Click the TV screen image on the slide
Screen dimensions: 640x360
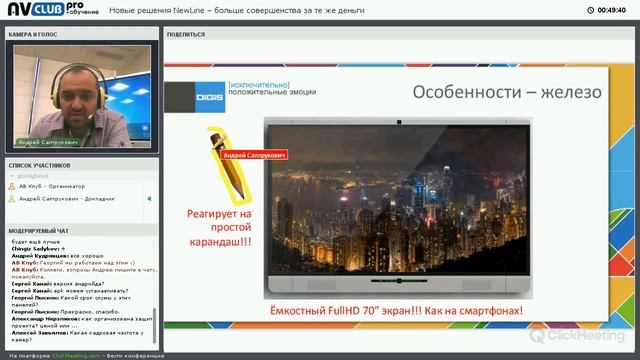399,200
